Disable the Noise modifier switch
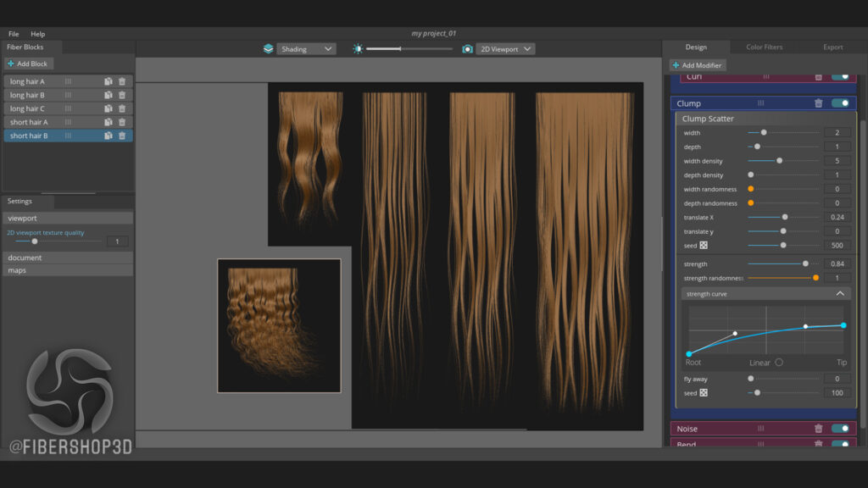868x488 pixels. pos(840,429)
